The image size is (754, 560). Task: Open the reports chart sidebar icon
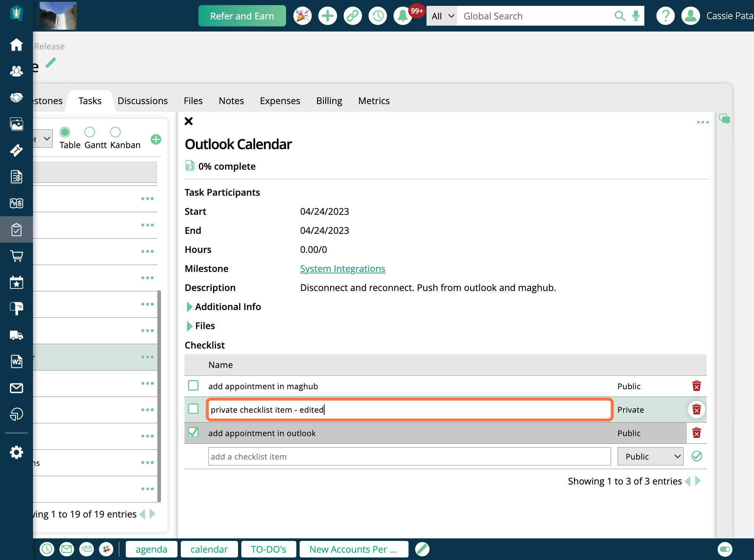click(x=17, y=414)
